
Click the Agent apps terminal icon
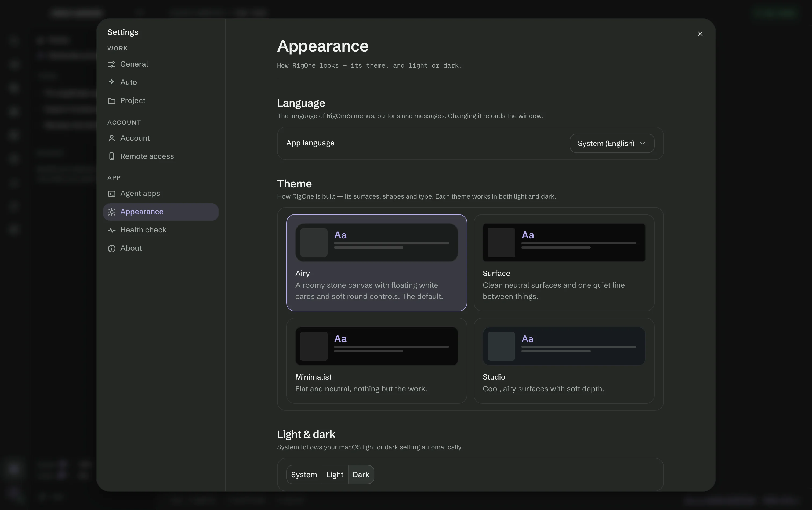click(x=112, y=194)
